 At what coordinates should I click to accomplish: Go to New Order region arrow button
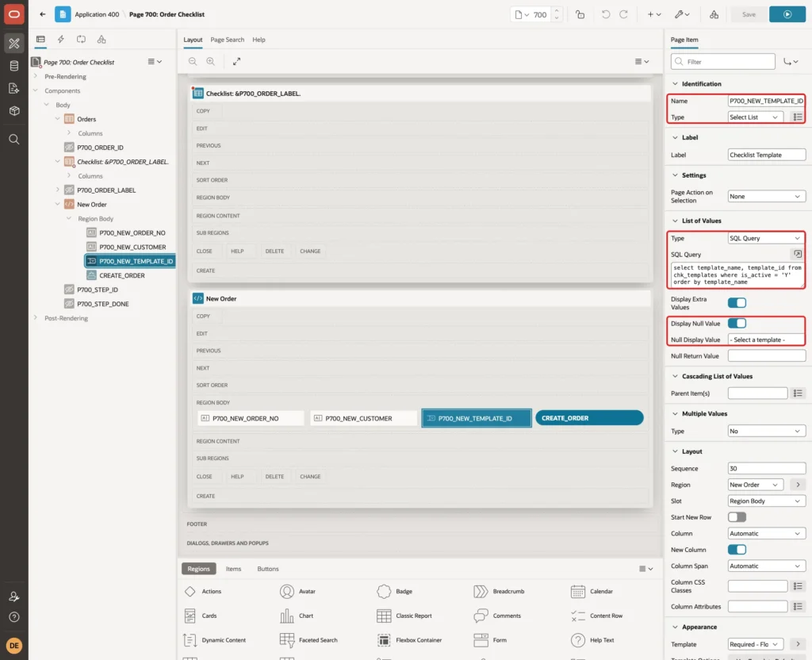[x=798, y=485]
